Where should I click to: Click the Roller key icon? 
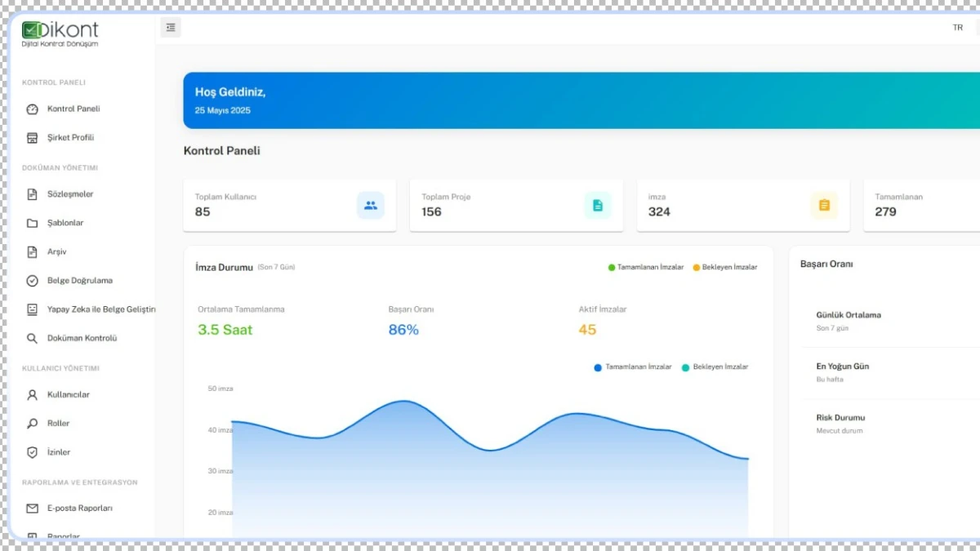tap(33, 424)
